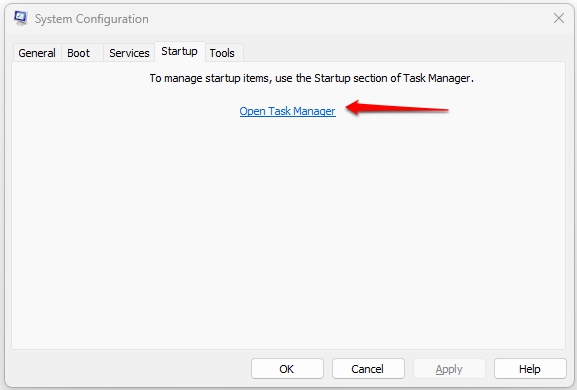Dismiss the dialog with Cancel

pos(368,369)
